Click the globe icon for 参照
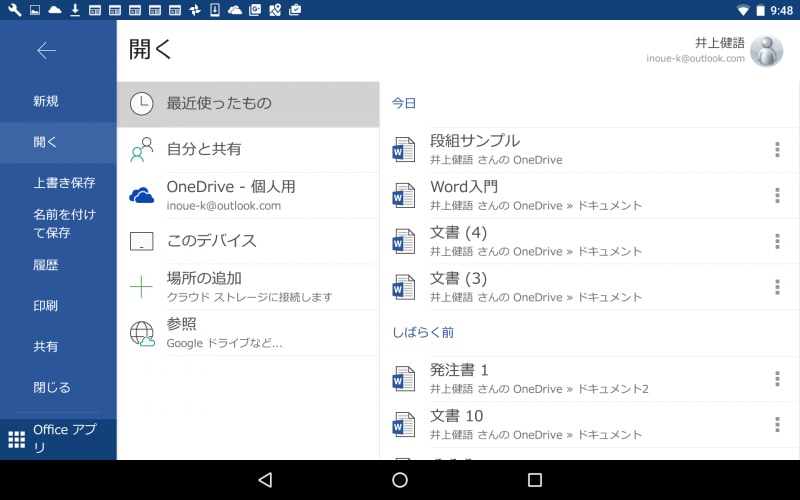 (142, 334)
